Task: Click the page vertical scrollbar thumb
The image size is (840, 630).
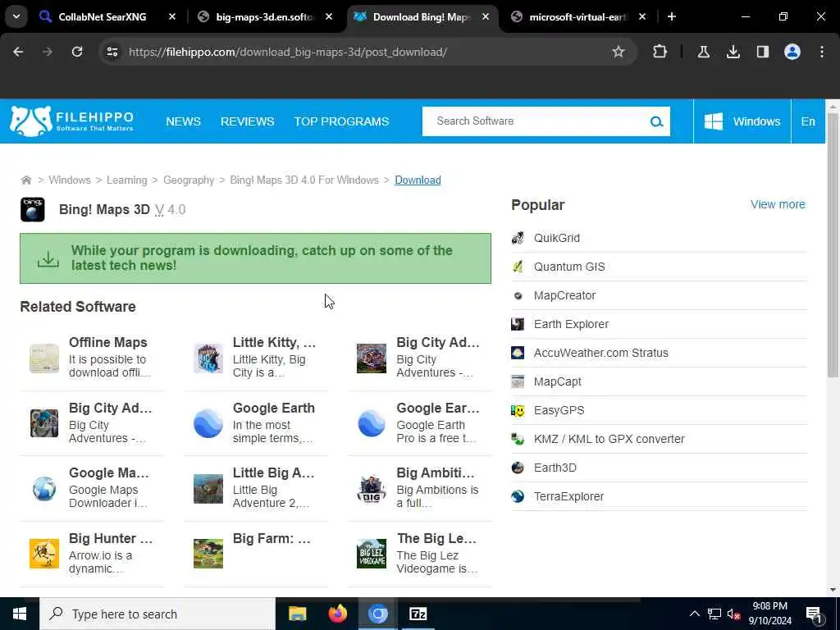Action: click(833, 244)
